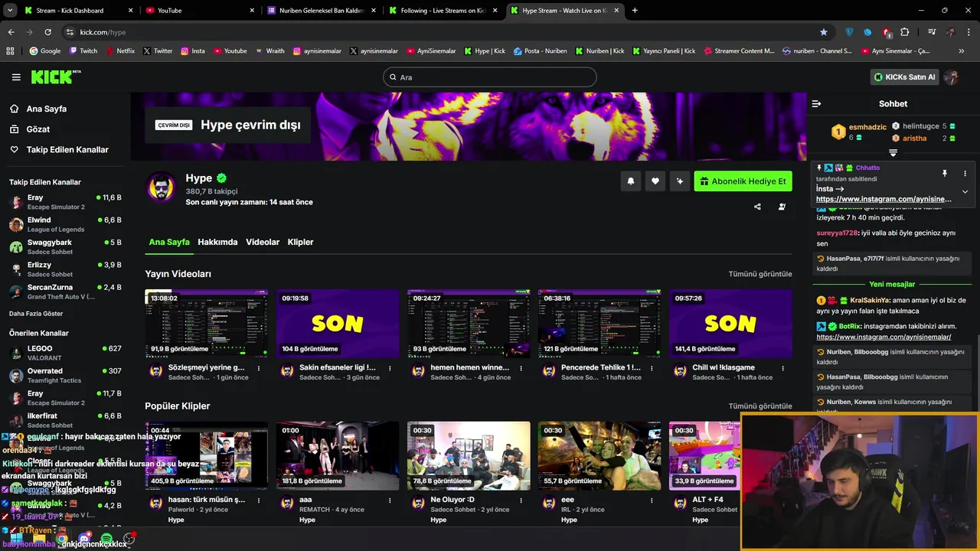
Task: Click the Ara search field
Action: [490, 77]
